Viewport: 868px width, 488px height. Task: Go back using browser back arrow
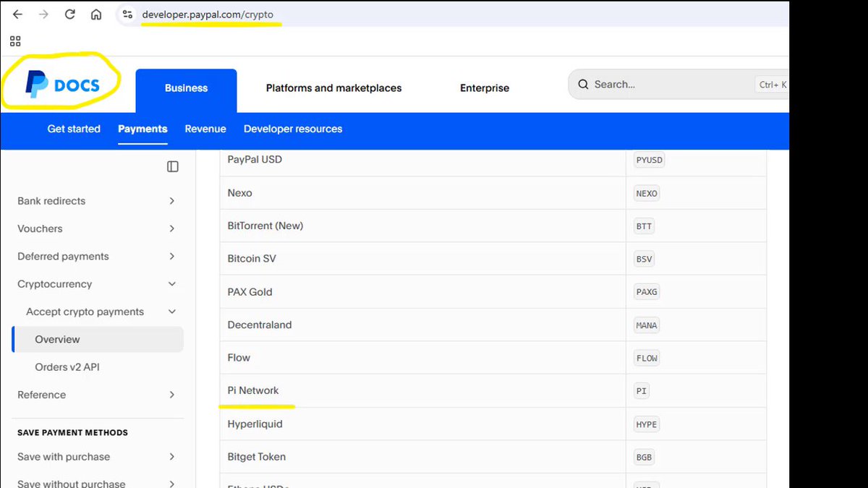(17, 14)
